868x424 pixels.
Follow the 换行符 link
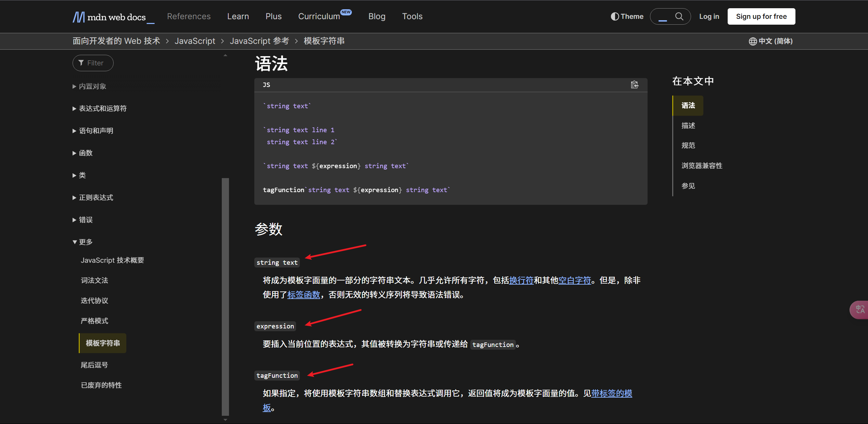(x=521, y=280)
